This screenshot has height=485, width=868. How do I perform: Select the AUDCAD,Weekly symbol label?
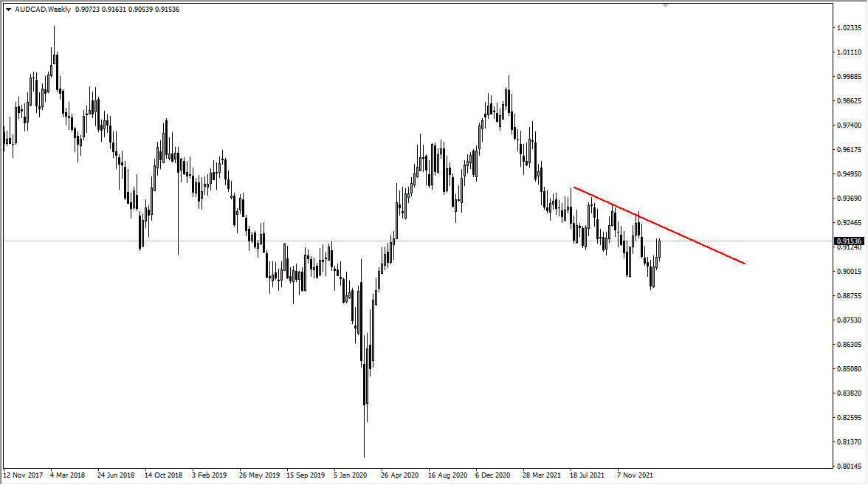tap(42, 9)
